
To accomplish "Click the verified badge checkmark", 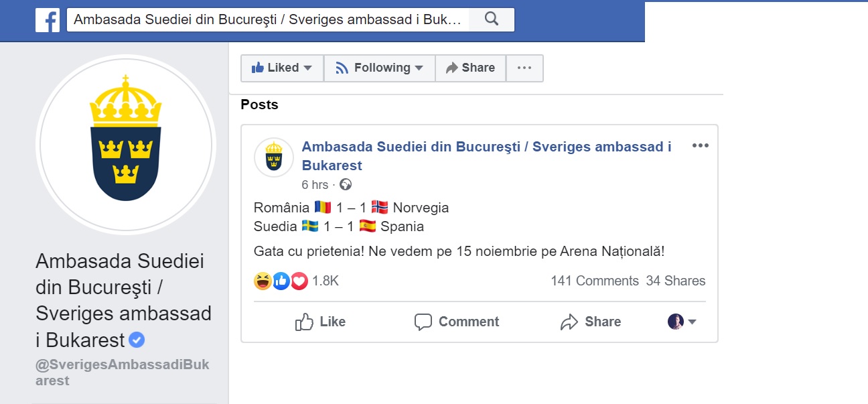I will 137,340.
